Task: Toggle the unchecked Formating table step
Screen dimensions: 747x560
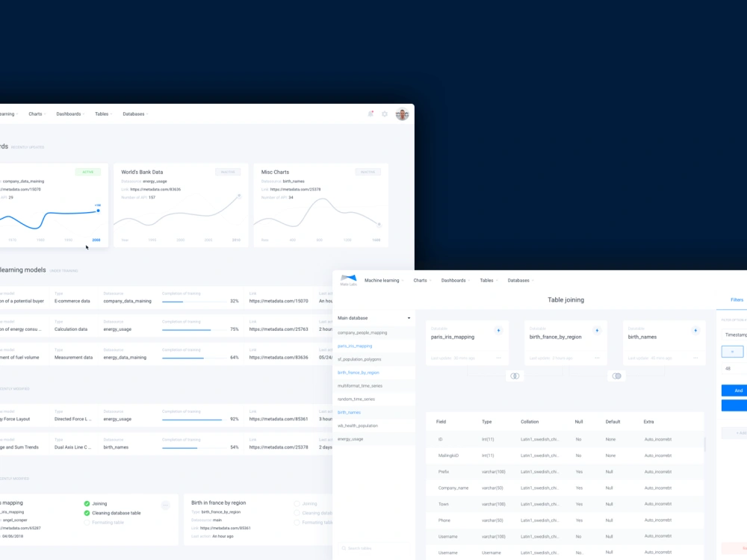Action: click(87, 523)
